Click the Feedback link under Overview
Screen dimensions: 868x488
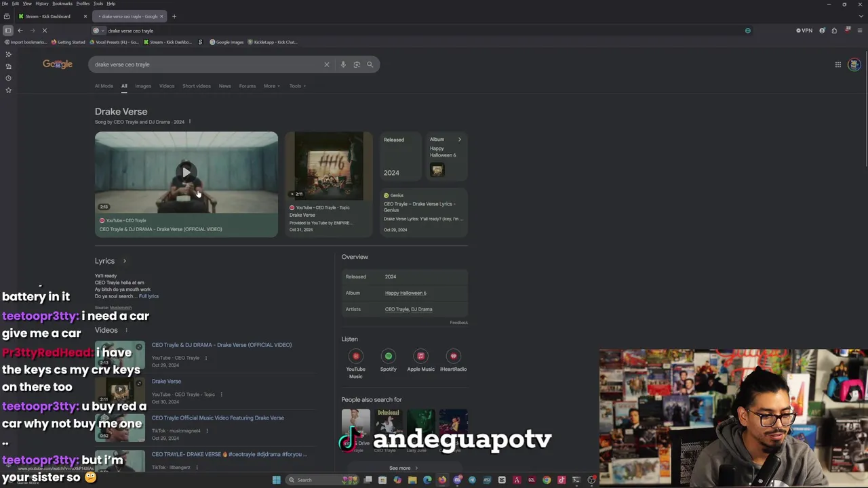[458, 323]
